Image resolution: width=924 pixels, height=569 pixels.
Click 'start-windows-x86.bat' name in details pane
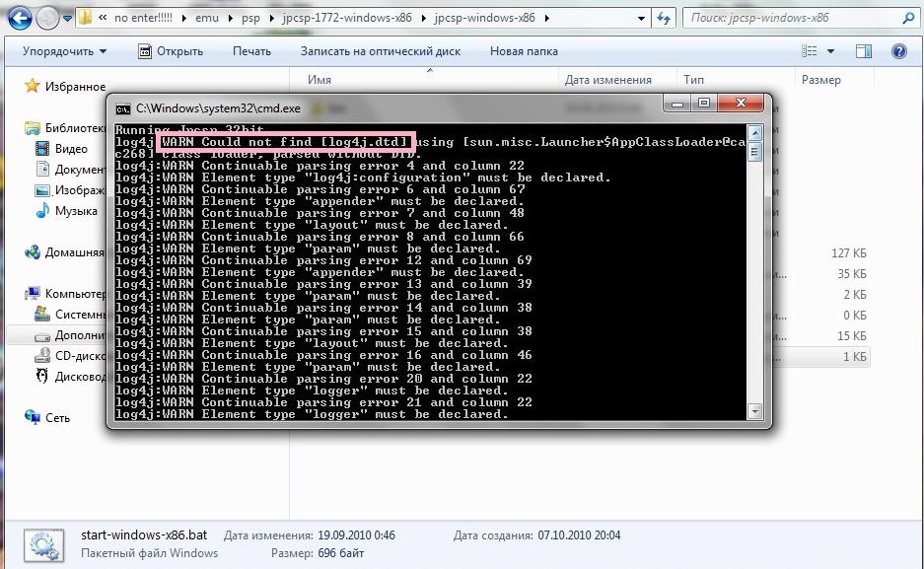tap(144, 534)
